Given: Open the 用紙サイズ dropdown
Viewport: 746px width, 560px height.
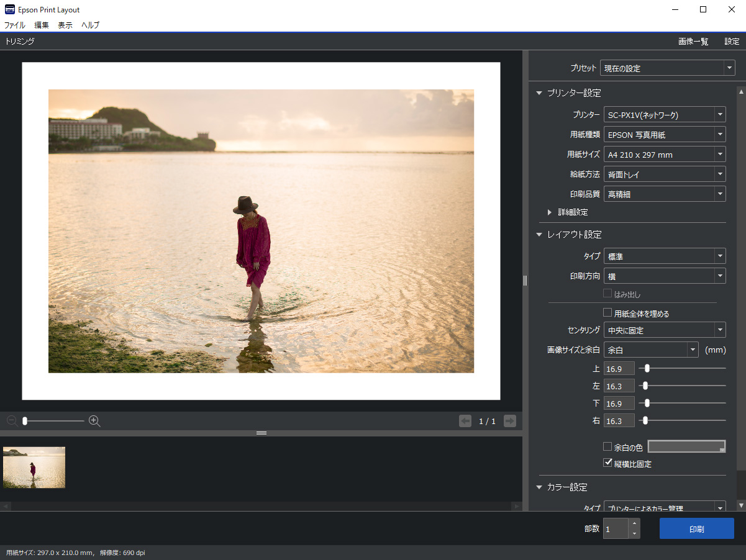Looking at the screenshot, I should (664, 154).
